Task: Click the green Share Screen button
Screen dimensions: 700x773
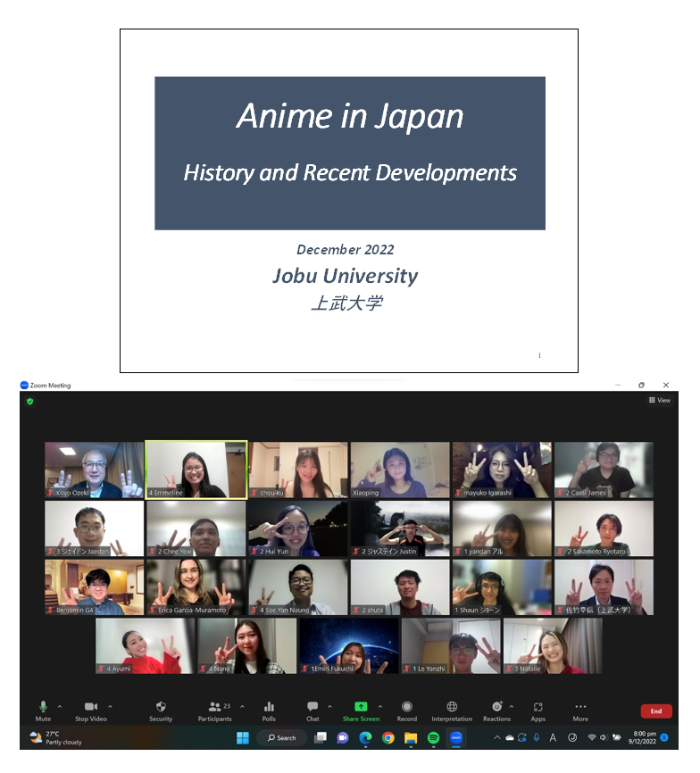Action: tap(361, 708)
